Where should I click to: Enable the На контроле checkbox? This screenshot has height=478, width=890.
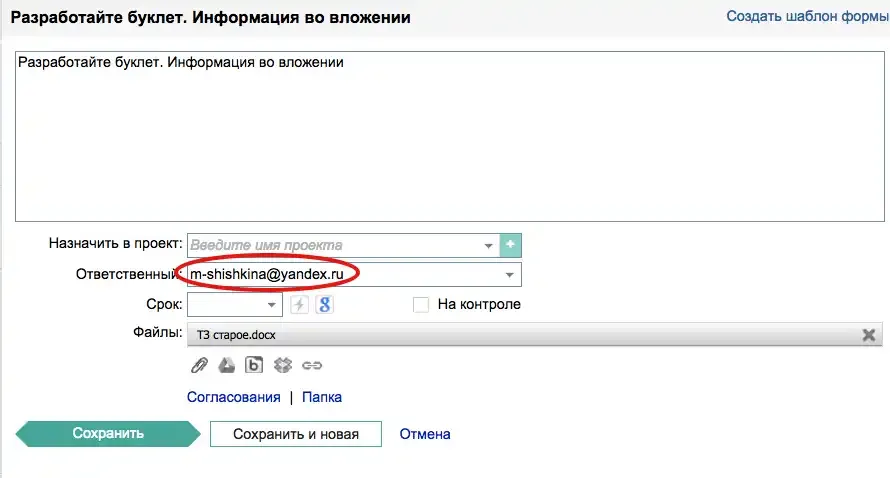tap(421, 304)
